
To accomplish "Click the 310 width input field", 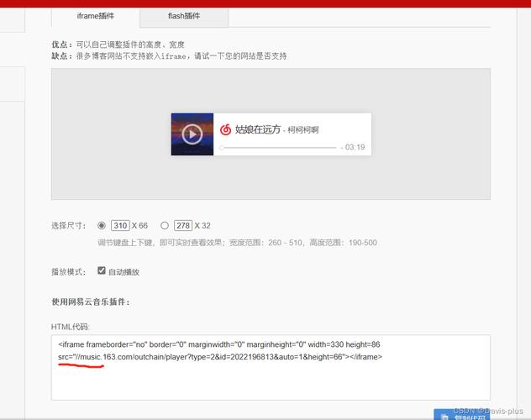I will [120, 225].
